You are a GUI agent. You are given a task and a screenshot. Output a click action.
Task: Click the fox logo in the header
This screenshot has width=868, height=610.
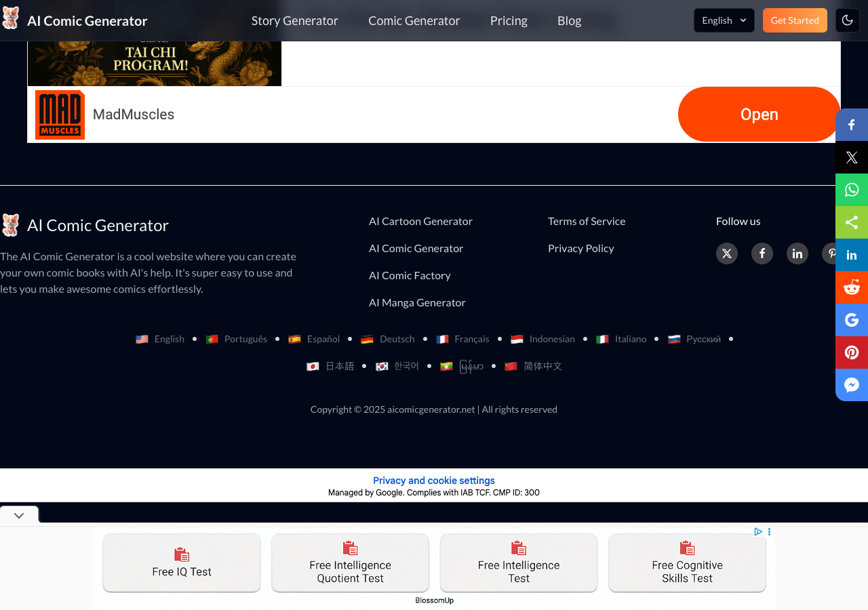click(10, 18)
